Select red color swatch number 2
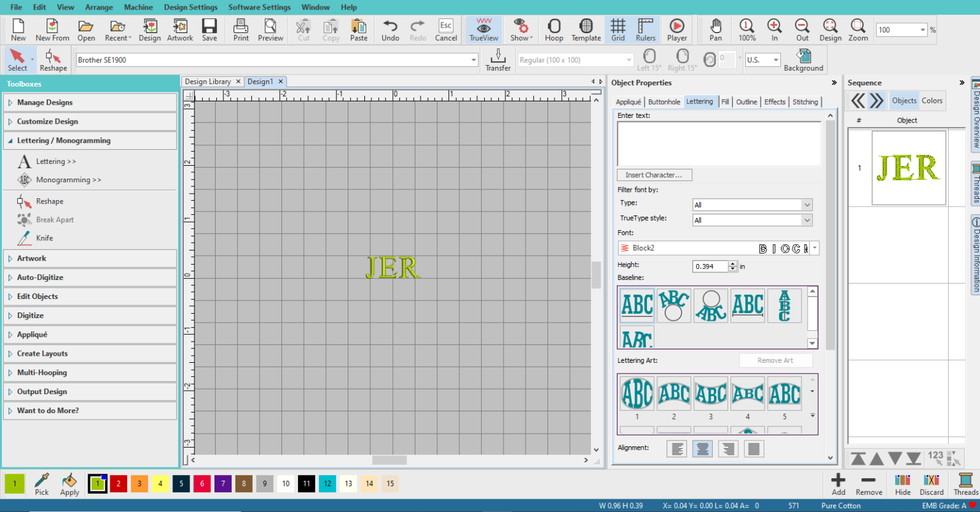 (118, 484)
